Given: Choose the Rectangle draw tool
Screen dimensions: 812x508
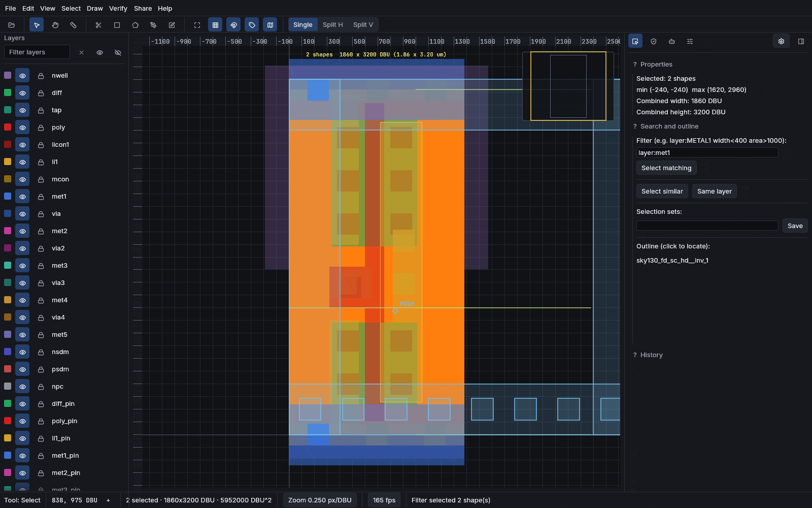Looking at the screenshot, I should pos(117,25).
